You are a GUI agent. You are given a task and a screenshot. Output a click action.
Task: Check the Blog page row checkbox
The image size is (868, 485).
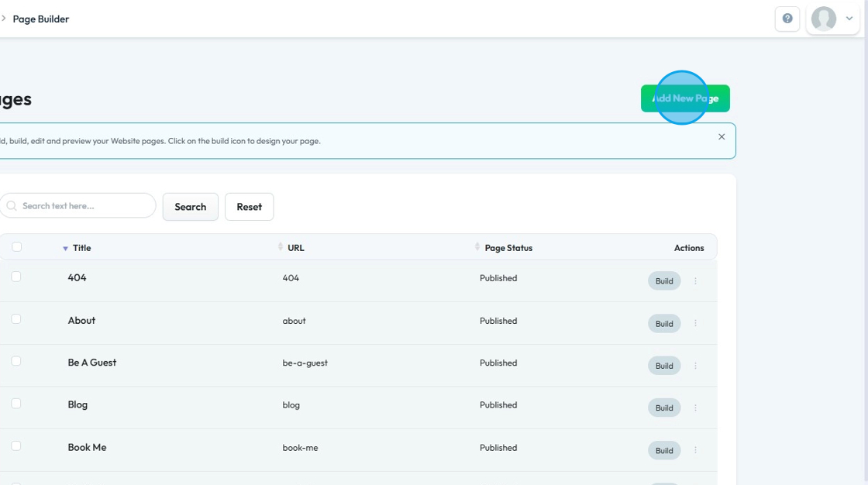[16, 404]
